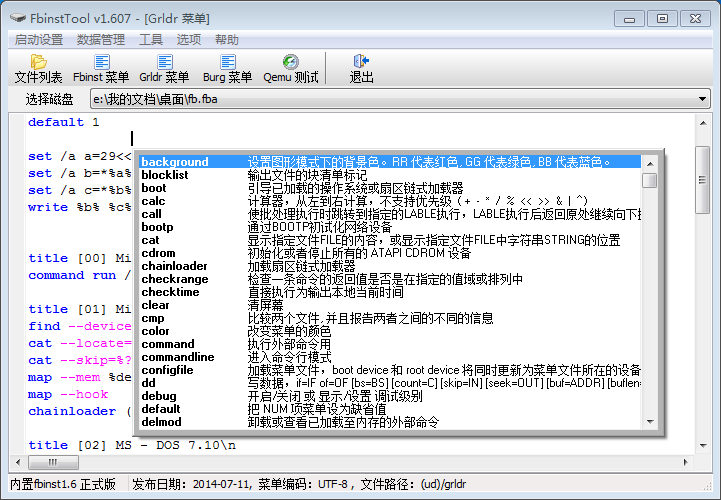Viewport: 721px width, 500px height.
Task: Click the 'default 1' line in editor
Action: click(x=63, y=122)
